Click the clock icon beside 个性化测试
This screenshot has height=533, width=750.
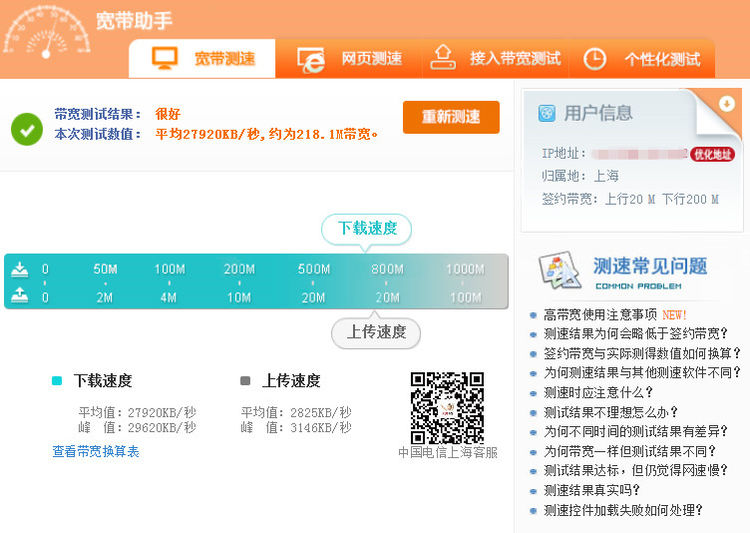pos(595,59)
